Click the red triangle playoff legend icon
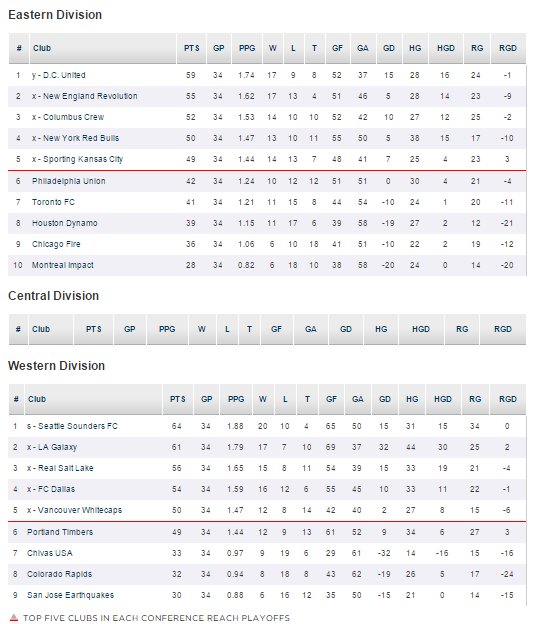537x624 pixels. pos(14,618)
